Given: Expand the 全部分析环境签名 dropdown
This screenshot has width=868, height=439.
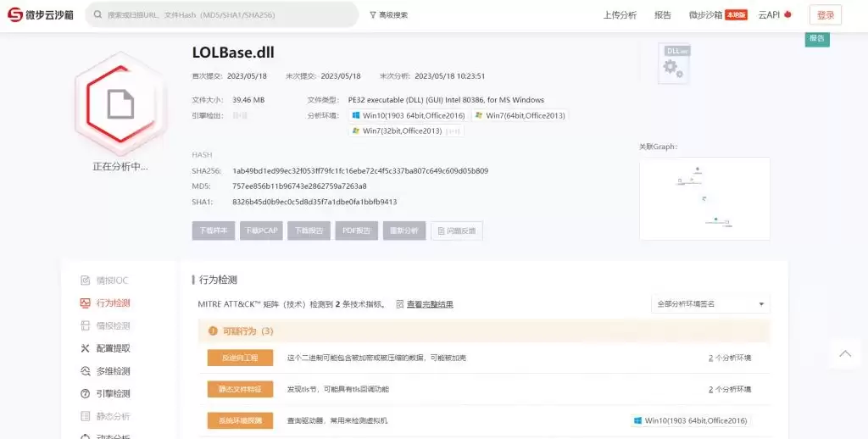Looking at the screenshot, I should click(710, 304).
